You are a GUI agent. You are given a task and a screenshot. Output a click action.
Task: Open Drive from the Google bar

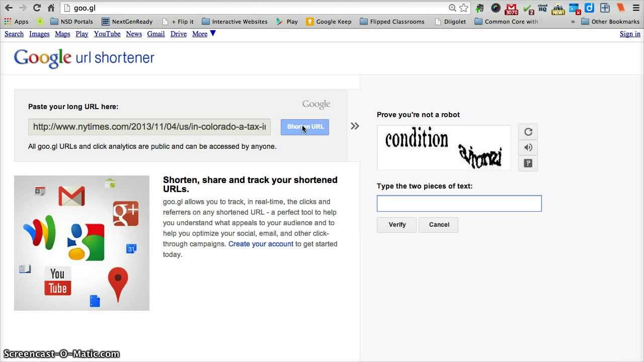[179, 34]
